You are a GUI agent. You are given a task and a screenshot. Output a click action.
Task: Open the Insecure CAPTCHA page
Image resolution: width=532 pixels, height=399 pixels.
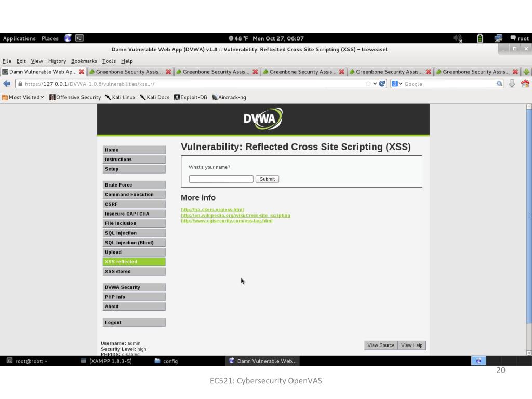[x=134, y=214]
